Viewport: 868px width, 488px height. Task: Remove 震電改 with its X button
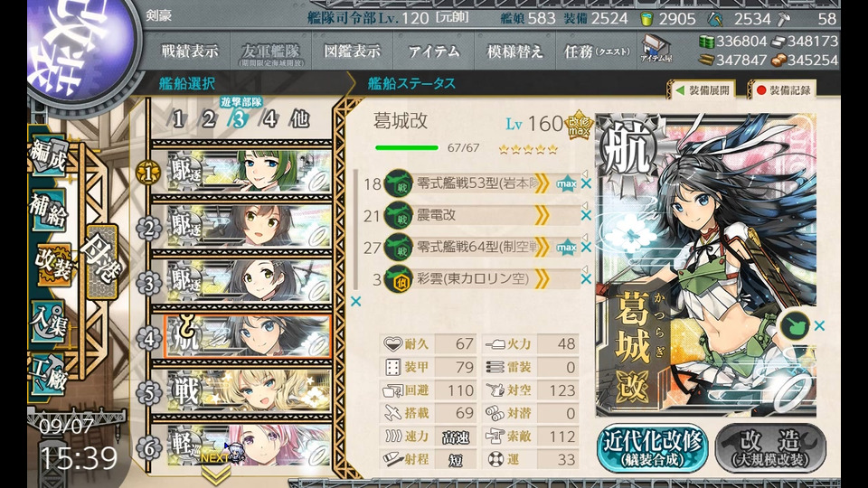pos(586,215)
